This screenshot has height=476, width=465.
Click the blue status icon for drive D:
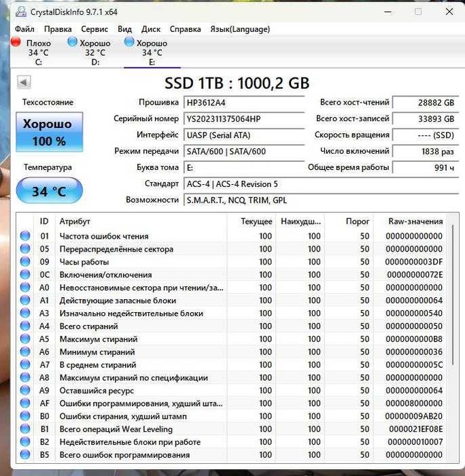point(72,42)
